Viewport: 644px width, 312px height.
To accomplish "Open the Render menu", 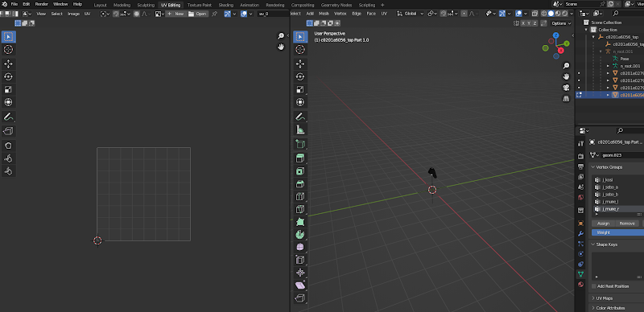I will [x=42, y=5].
